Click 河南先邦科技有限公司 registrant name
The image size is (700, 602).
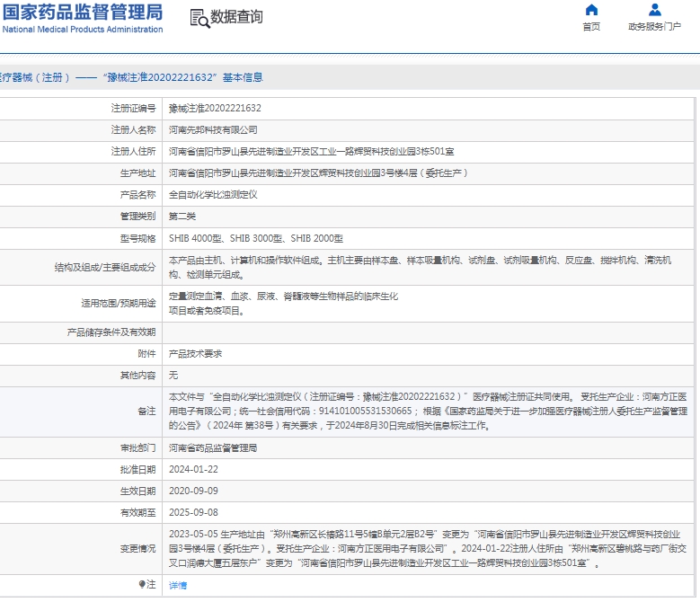coord(213,130)
